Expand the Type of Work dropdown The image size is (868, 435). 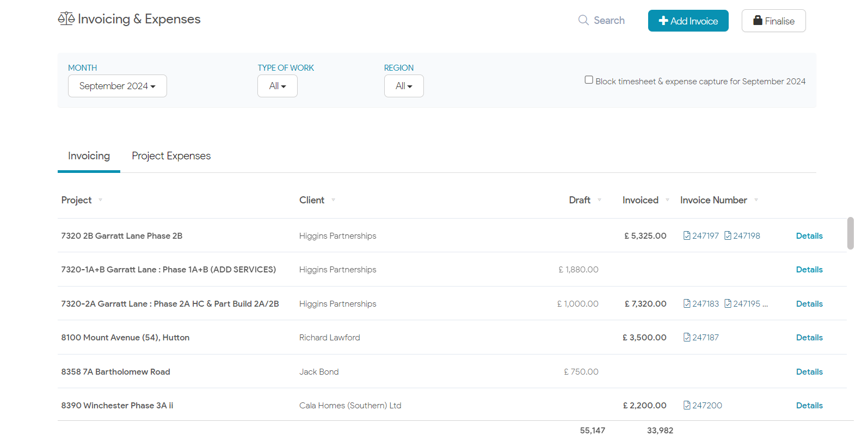click(277, 86)
